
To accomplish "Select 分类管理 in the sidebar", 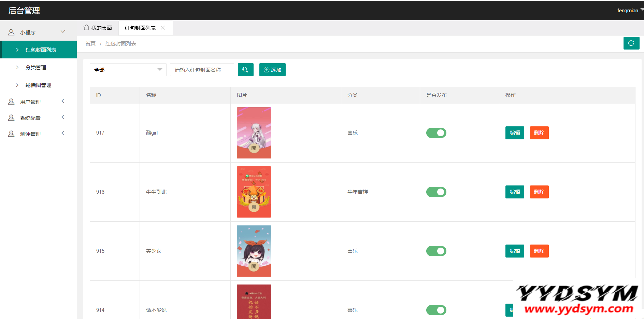I will tap(36, 68).
